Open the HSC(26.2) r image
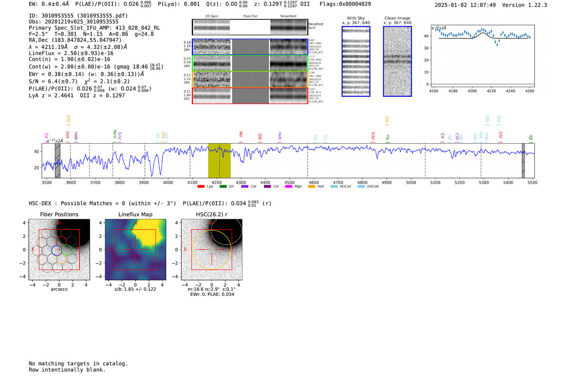576x392 pixels. click(x=211, y=250)
